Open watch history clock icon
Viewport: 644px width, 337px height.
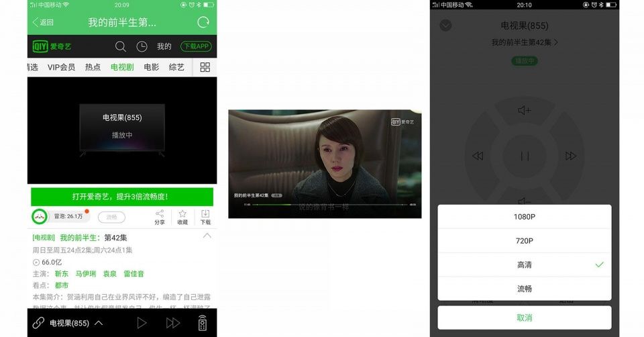[x=142, y=46]
